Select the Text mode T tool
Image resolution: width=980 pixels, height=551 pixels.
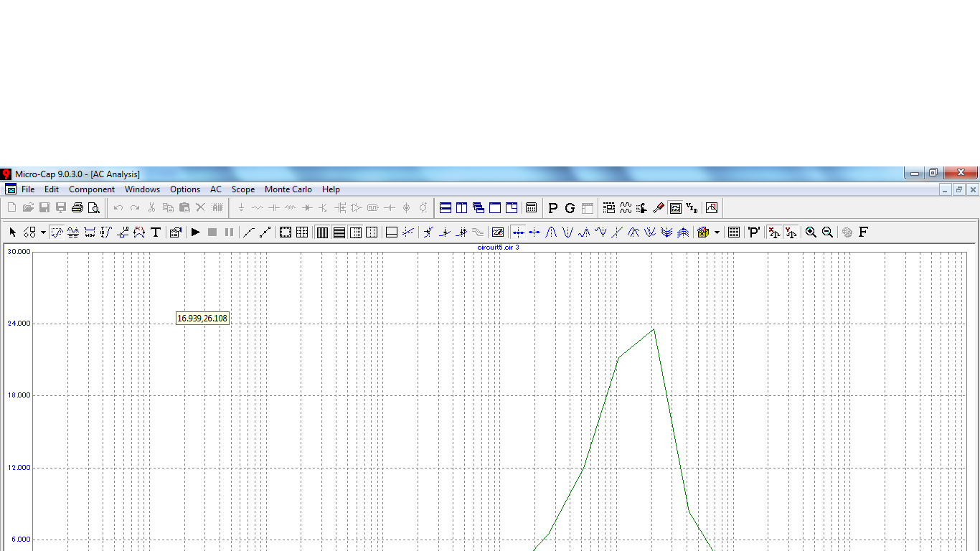tap(155, 232)
